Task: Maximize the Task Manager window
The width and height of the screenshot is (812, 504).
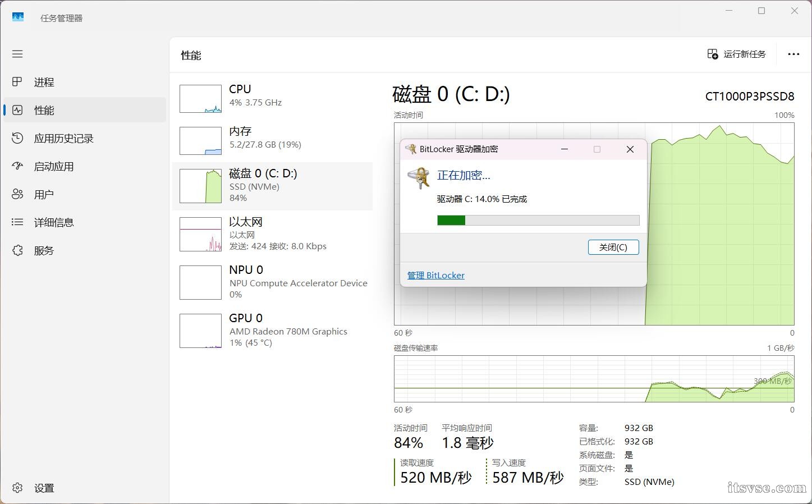Action: [x=761, y=11]
